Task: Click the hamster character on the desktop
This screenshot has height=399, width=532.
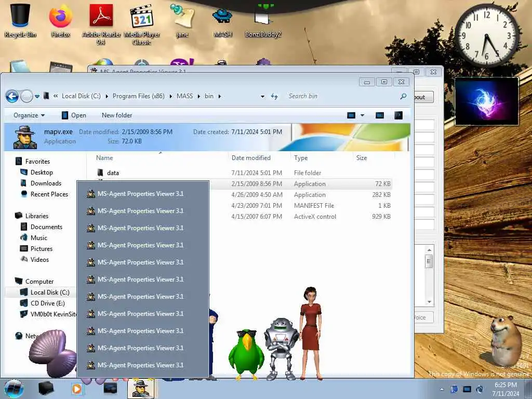Action: [x=505, y=341]
